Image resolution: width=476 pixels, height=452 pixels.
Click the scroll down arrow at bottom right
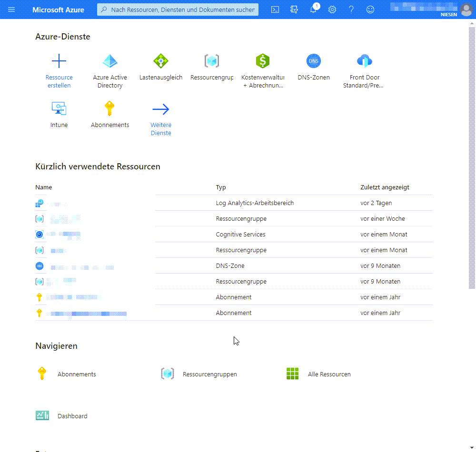coord(472,448)
